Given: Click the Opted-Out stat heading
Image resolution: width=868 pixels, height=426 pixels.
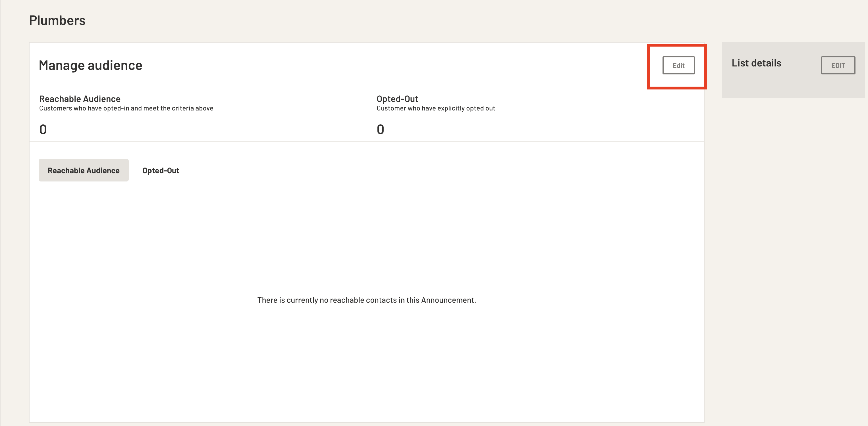Looking at the screenshot, I should (397, 99).
